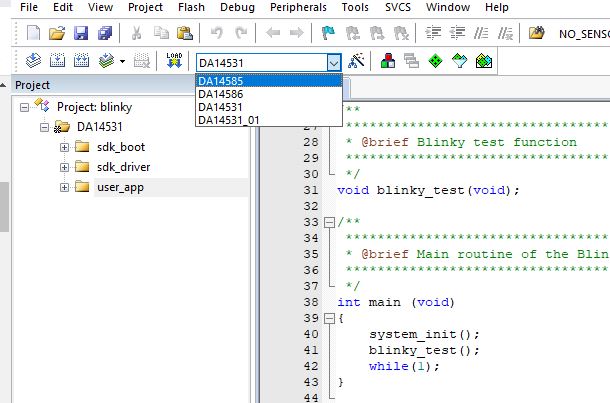The width and height of the screenshot is (610, 403).
Task: Unindent selected lines icon
Action: pyautogui.click(x=457, y=33)
